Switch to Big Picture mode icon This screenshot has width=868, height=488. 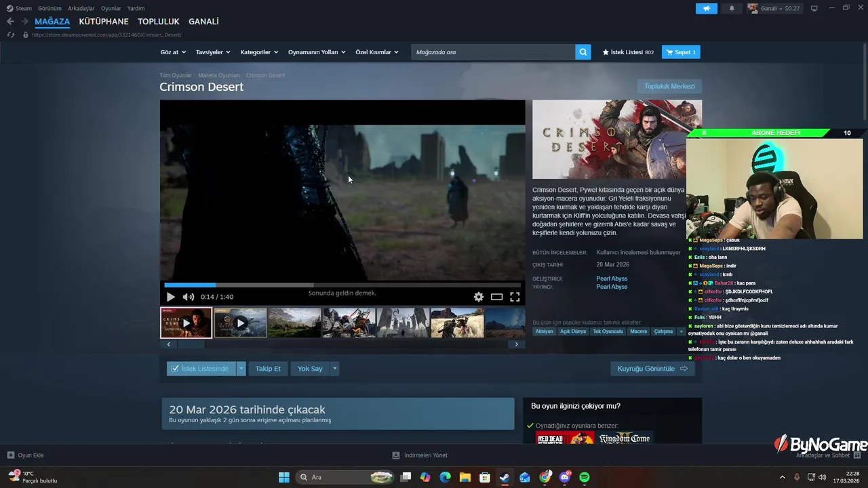(x=814, y=8)
